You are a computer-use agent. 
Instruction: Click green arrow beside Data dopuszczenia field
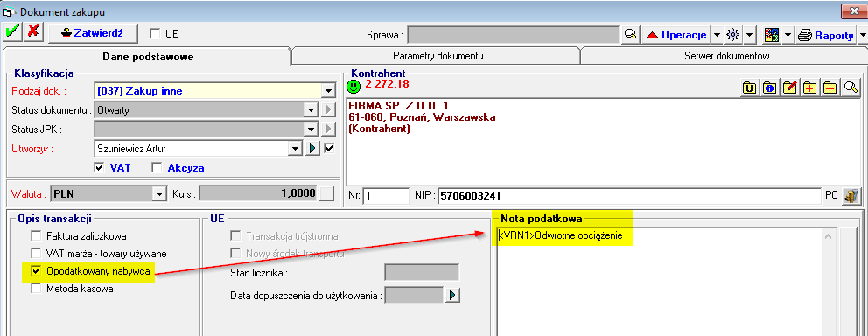453,295
